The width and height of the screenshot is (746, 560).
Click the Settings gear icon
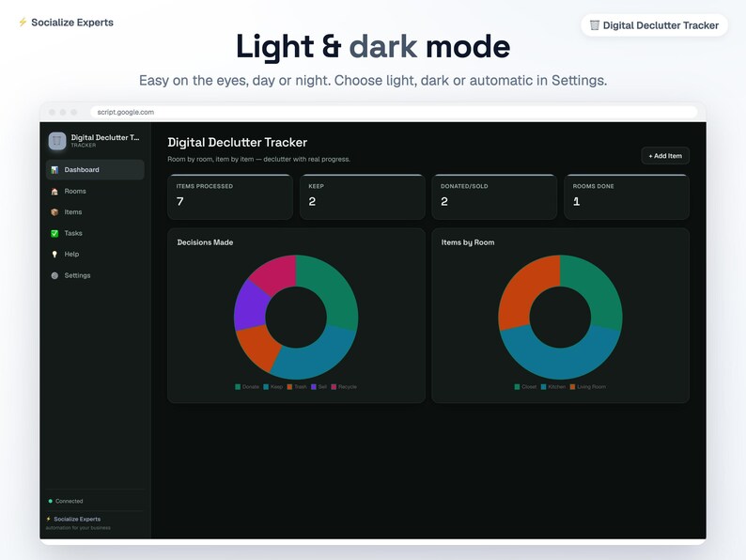coord(54,275)
